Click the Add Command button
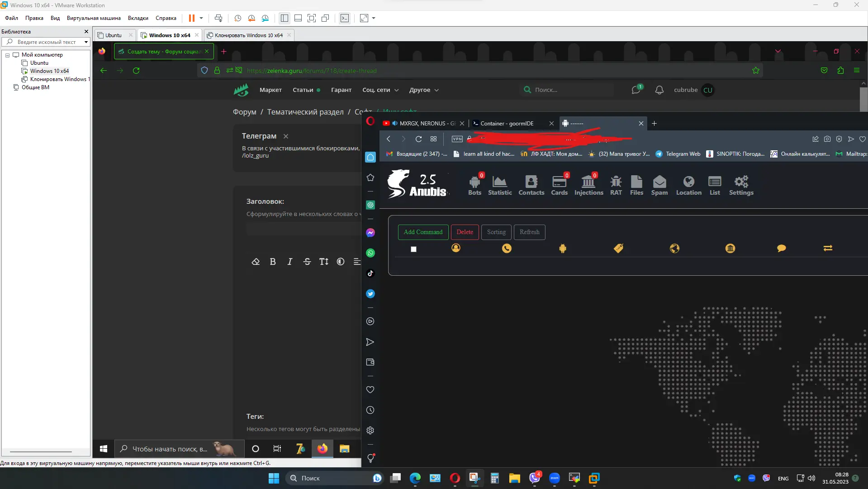This screenshot has height=489, width=868. coord(423,232)
